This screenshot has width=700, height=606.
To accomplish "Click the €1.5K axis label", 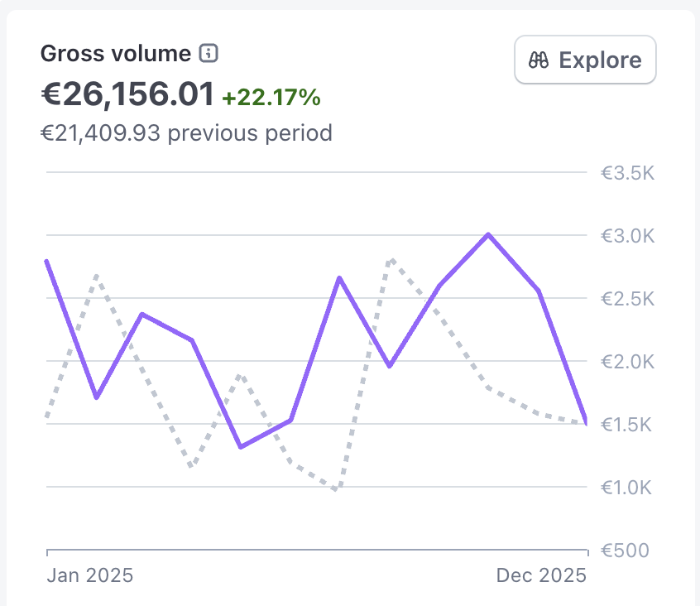I will tap(626, 425).
